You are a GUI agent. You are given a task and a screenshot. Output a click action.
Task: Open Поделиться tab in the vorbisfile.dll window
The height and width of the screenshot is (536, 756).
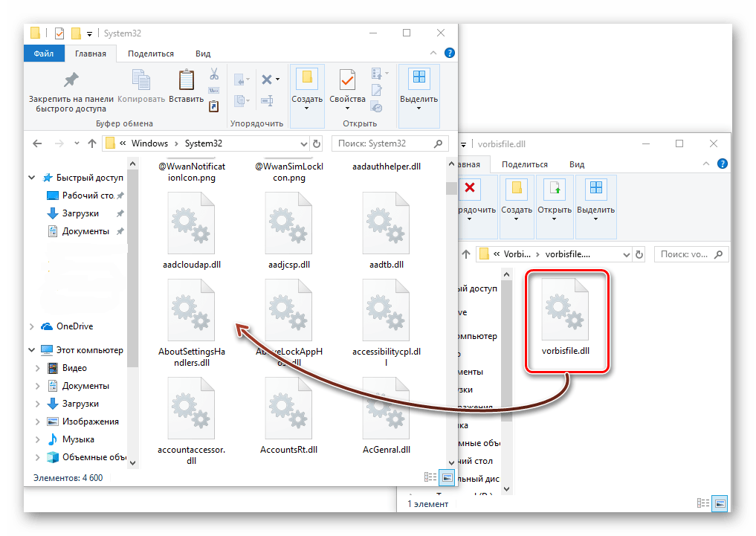(524, 164)
